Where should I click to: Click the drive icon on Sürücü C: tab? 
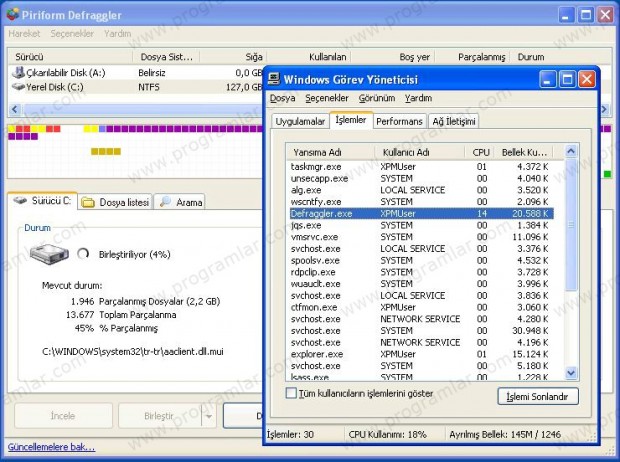tap(20, 201)
